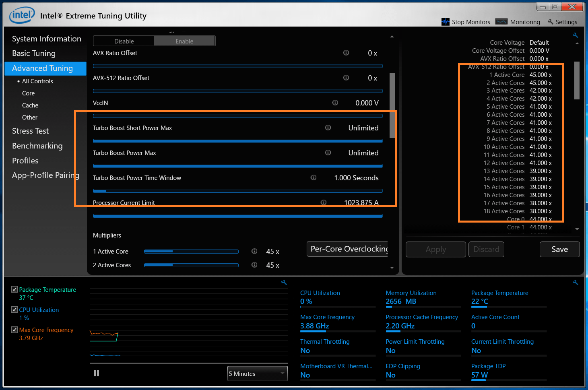
Task: Click info icon for Turbo Boost Short Power Max
Action: (x=328, y=128)
